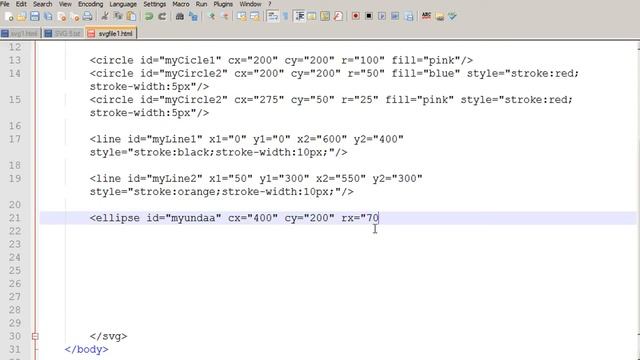Screen dimensions: 640x360
Task: Click the ABC spell check icon
Action: (426, 16)
